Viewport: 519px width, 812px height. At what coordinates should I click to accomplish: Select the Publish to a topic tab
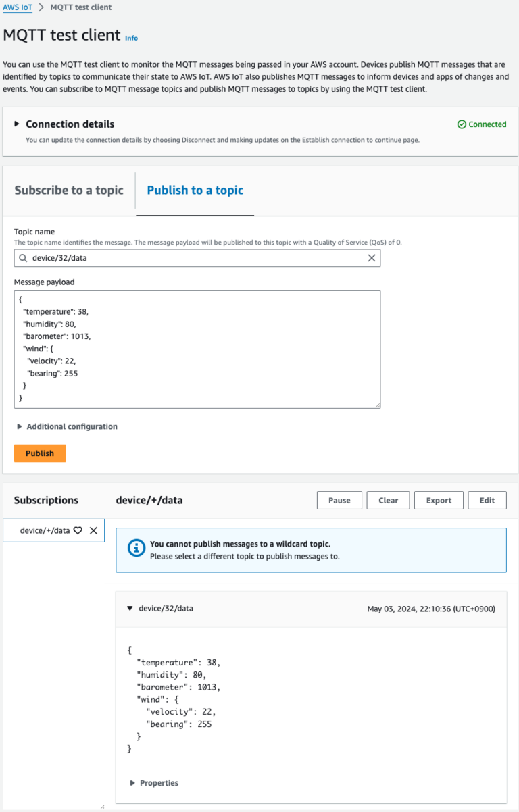click(x=195, y=190)
